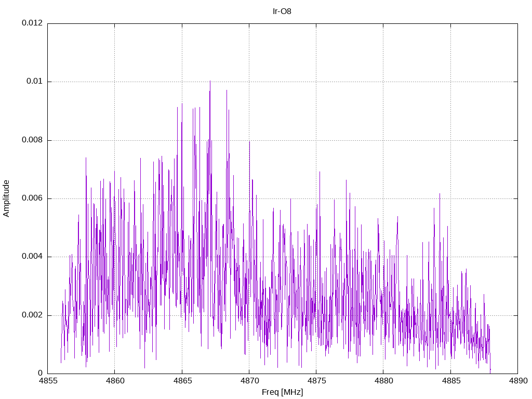Click x-axis tick label 4860
Screen dimensions: 532x399
(x=115, y=381)
